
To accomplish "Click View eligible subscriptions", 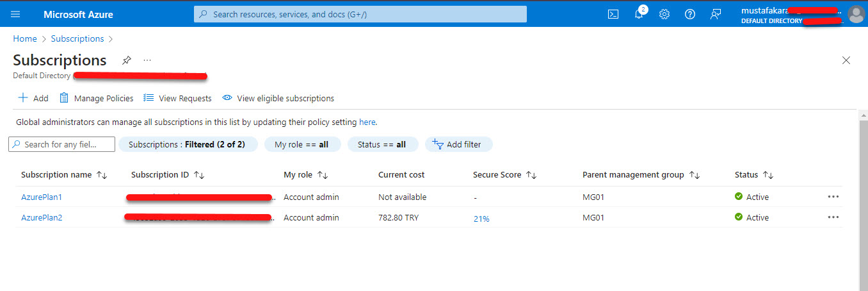I will (x=278, y=98).
